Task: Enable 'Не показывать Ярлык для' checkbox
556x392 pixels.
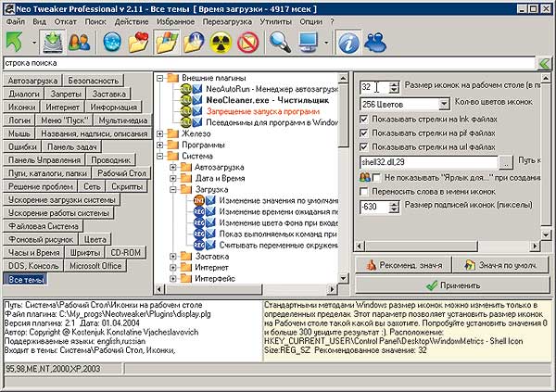Action: click(x=376, y=177)
